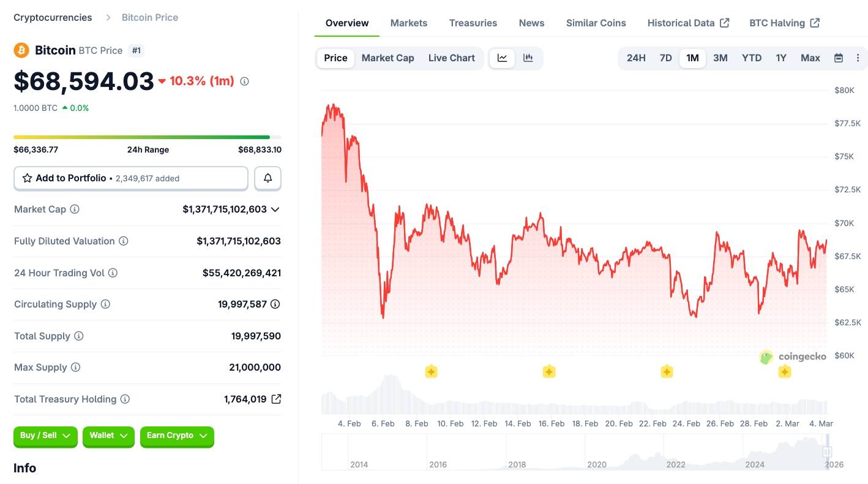The width and height of the screenshot is (868, 484).
Task: Click 2020 on the bottom timeline scrubber
Action: [x=597, y=464]
